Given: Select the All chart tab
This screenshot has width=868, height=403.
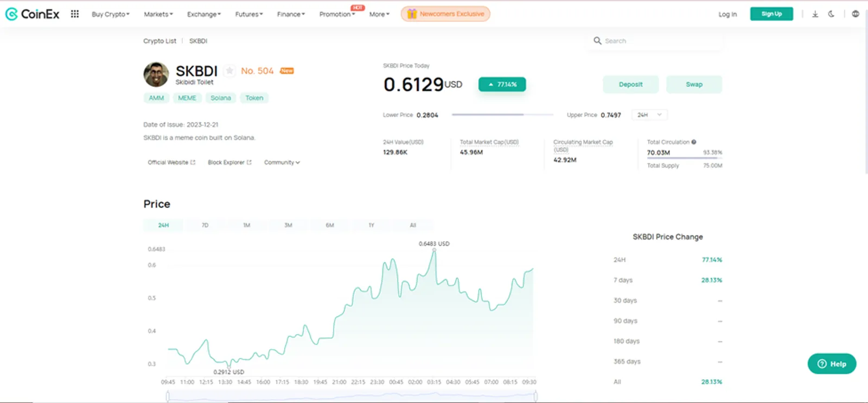Looking at the screenshot, I should [413, 225].
